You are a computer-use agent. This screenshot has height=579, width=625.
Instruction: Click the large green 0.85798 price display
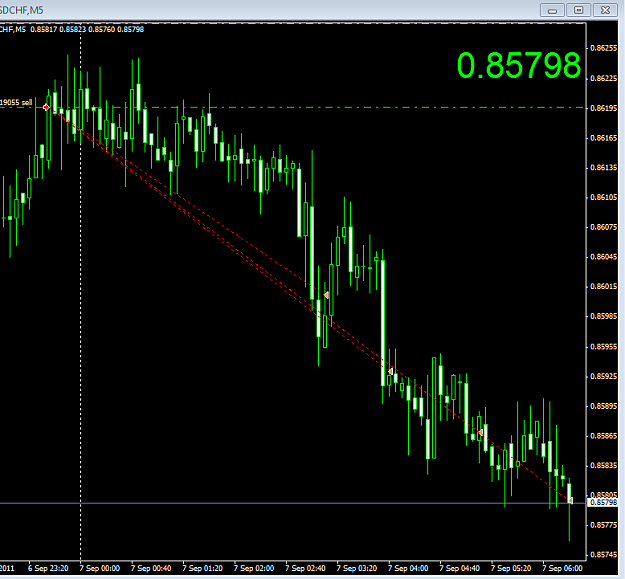tap(519, 65)
